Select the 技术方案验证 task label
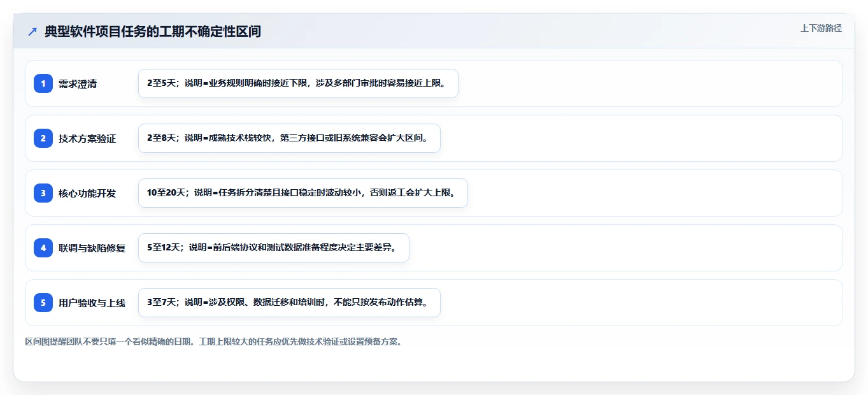This screenshot has width=868, height=395. coord(87,138)
